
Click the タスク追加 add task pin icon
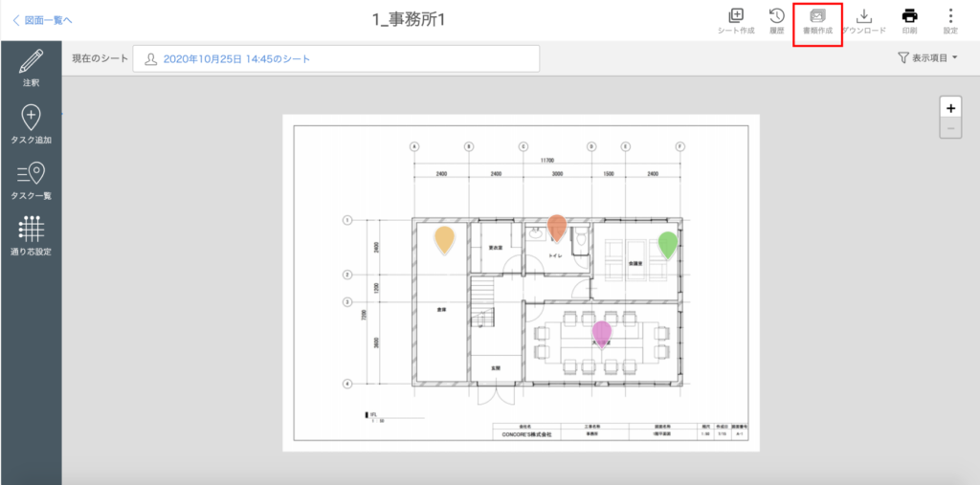point(31,123)
